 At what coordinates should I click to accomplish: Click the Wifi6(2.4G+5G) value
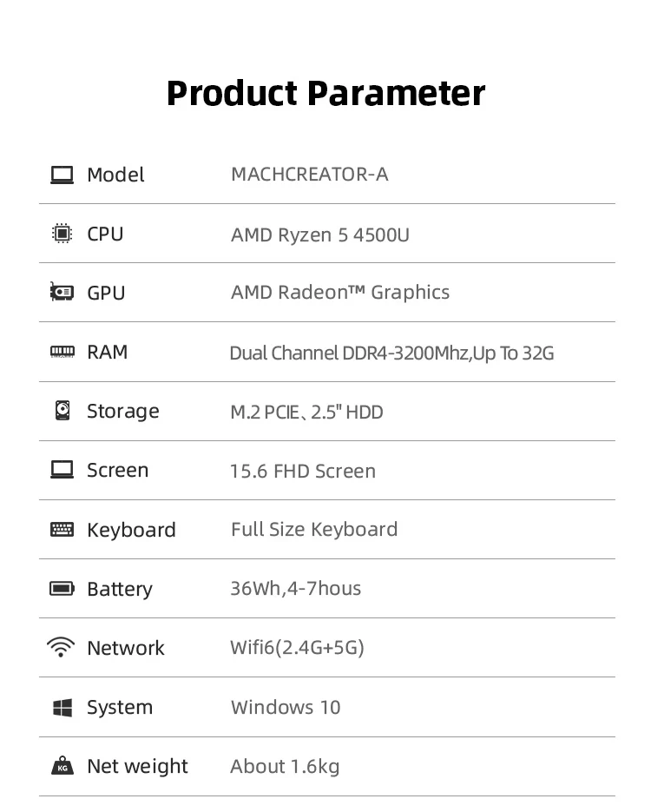tap(297, 648)
